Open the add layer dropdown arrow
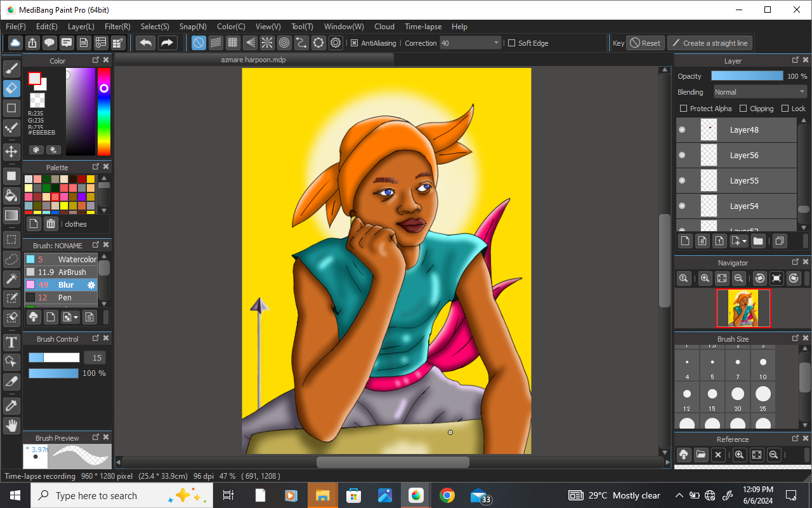812x508 pixels. 744,241
